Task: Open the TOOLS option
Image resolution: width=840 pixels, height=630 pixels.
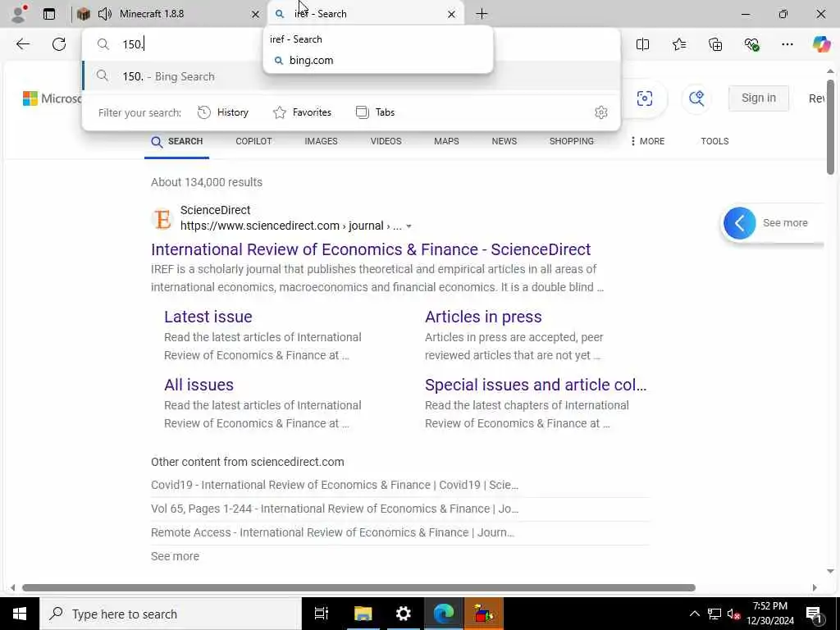Action: click(x=714, y=141)
